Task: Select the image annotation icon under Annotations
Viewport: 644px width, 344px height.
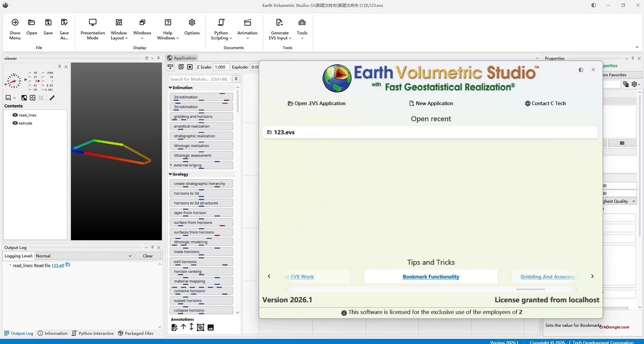Action: point(210,327)
